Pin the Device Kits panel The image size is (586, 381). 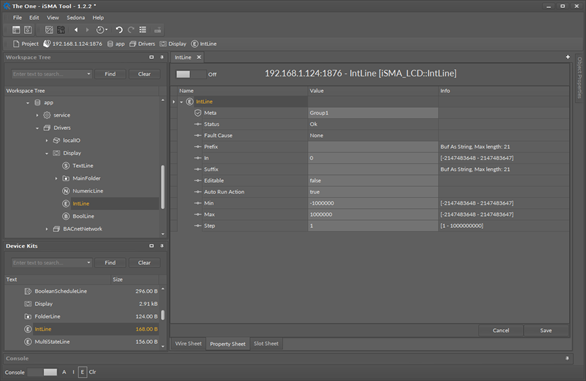tap(162, 246)
